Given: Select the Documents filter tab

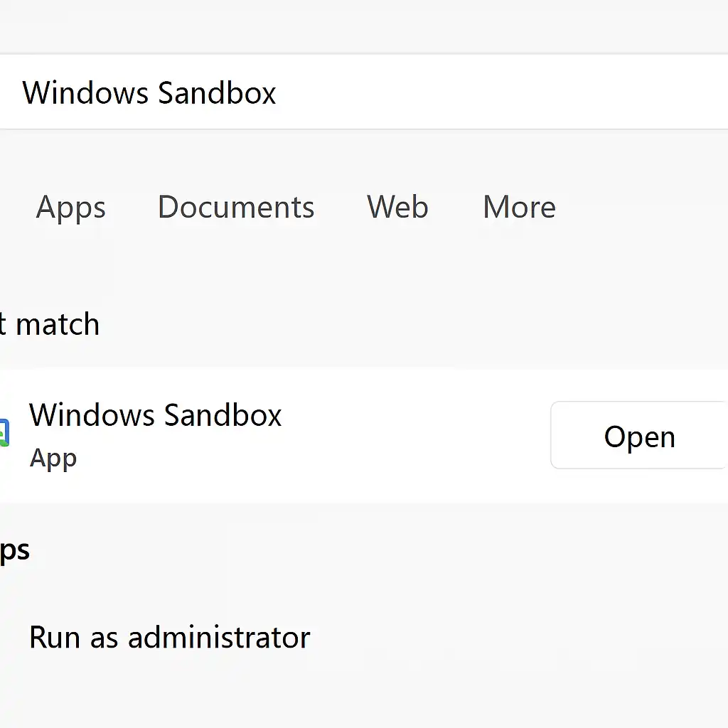Looking at the screenshot, I should coord(235,208).
